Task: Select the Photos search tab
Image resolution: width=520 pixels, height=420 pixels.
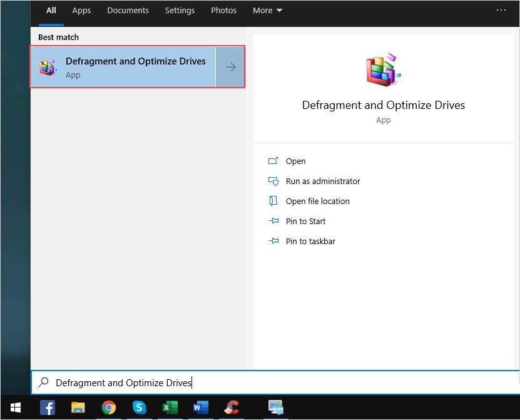Action: click(x=223, y=11)
